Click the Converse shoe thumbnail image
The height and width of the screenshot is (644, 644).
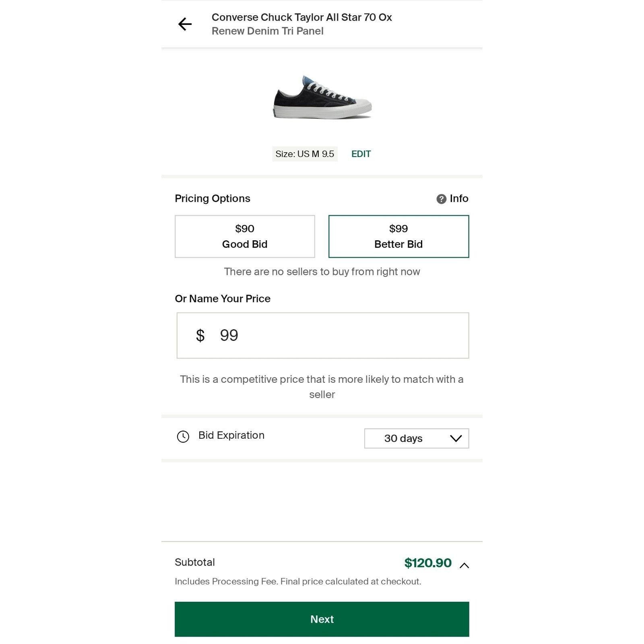pyautogui.click(x=322, y=97)
